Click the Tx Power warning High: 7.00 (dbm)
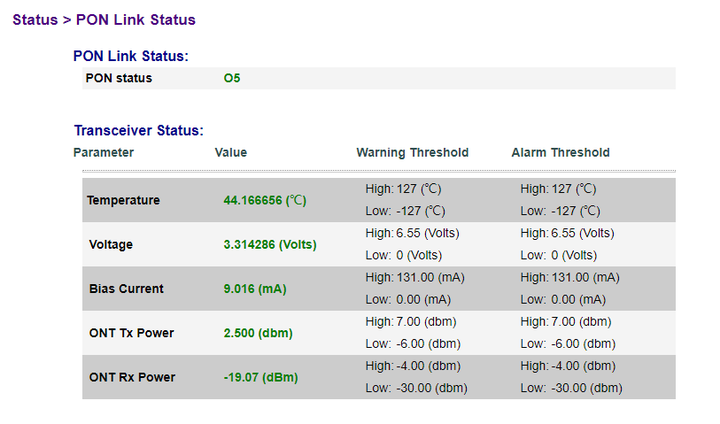Screen dimensions: 720x424 (x=411, y=322)
